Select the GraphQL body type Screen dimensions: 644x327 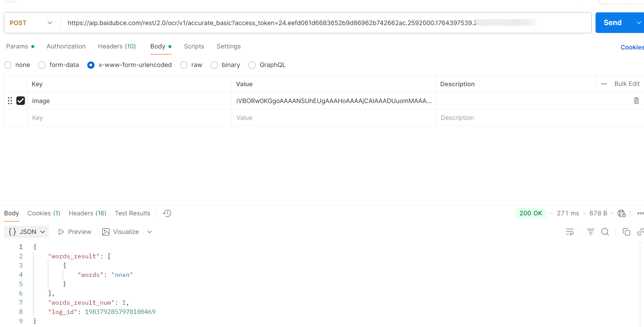pos(252,65)
